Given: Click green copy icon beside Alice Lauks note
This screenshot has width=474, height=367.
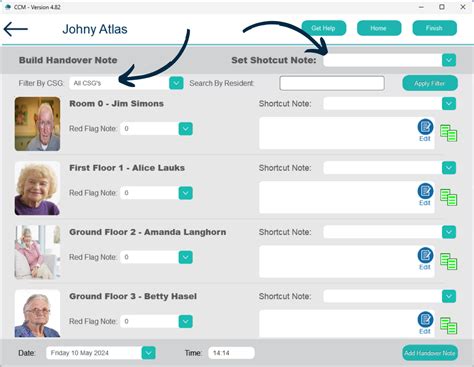Looking at the screenshot, I should 448,198.
